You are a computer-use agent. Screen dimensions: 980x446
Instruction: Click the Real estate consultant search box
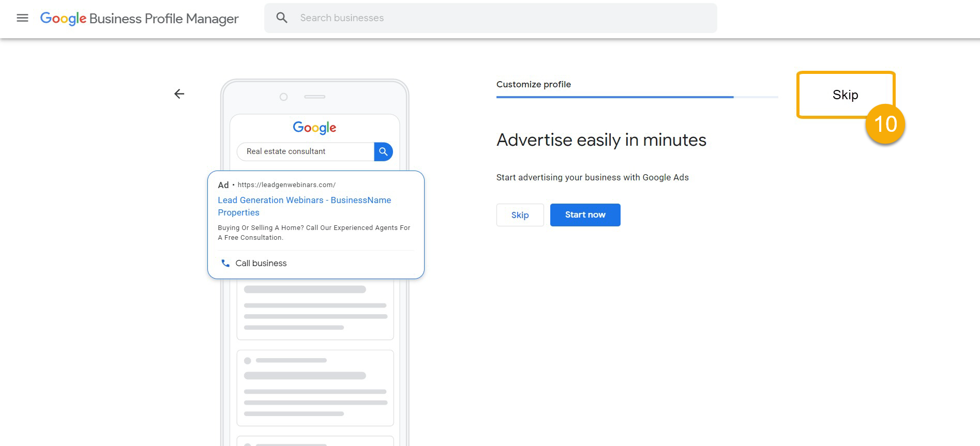click(x=305, y=151)
